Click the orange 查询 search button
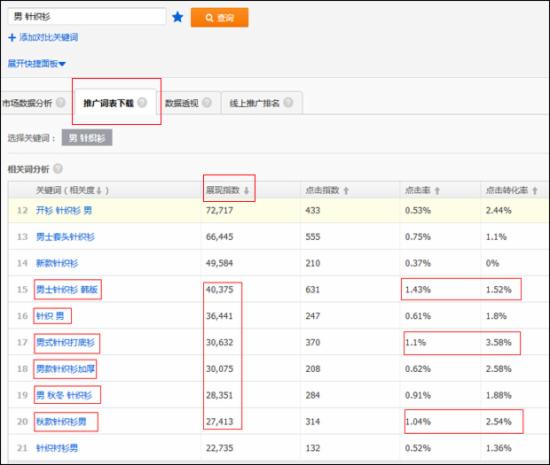The width and height of the screenshot is (550, 465). click(220, 18)
